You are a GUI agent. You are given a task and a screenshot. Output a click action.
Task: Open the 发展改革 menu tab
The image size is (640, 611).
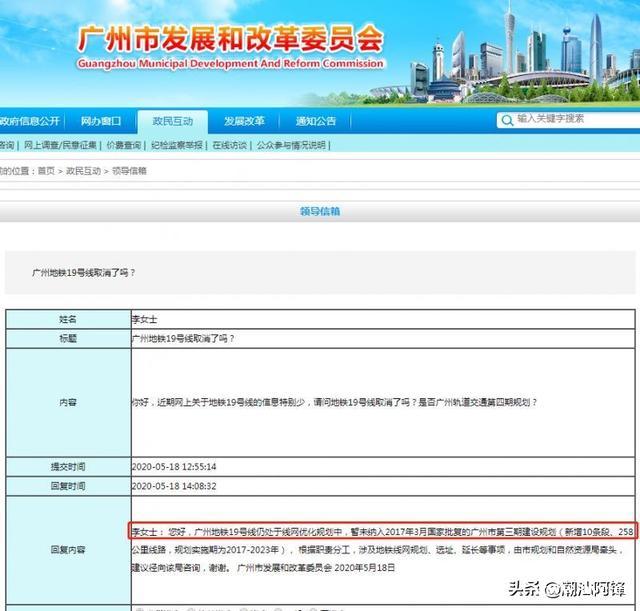tap(244, 121)
